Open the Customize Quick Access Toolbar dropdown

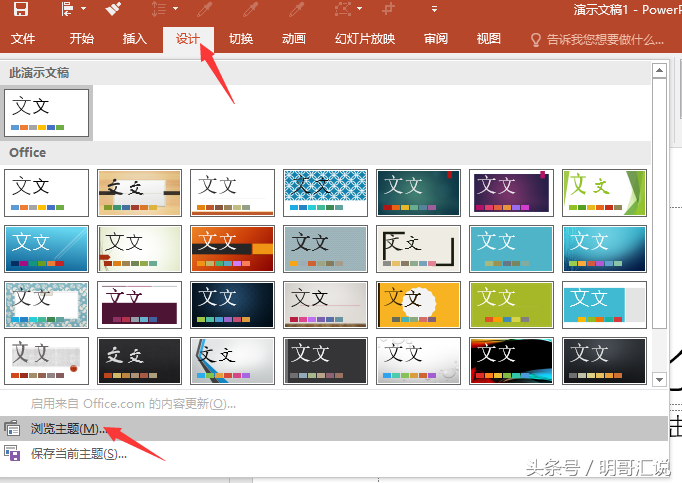(434, 9)
